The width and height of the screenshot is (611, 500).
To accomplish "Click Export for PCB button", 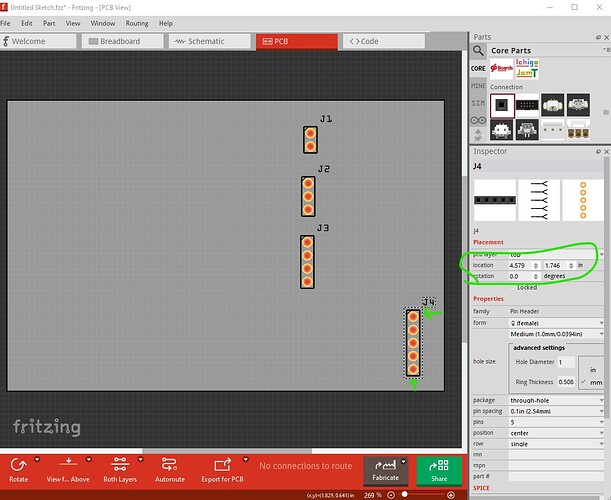I will [x=222, y=470].
